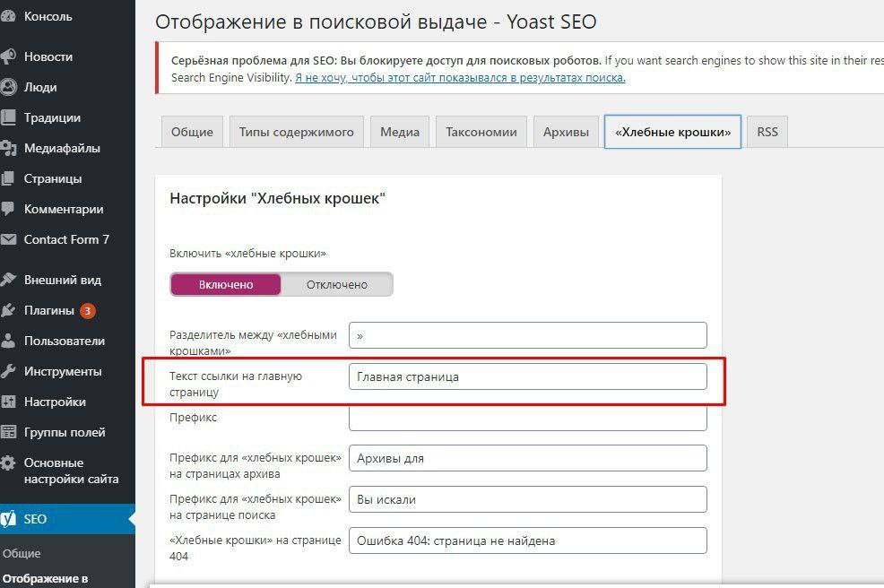Open the Медиафайлы menu in sidebar
This screenshot has height=588, width=884.
62,148
